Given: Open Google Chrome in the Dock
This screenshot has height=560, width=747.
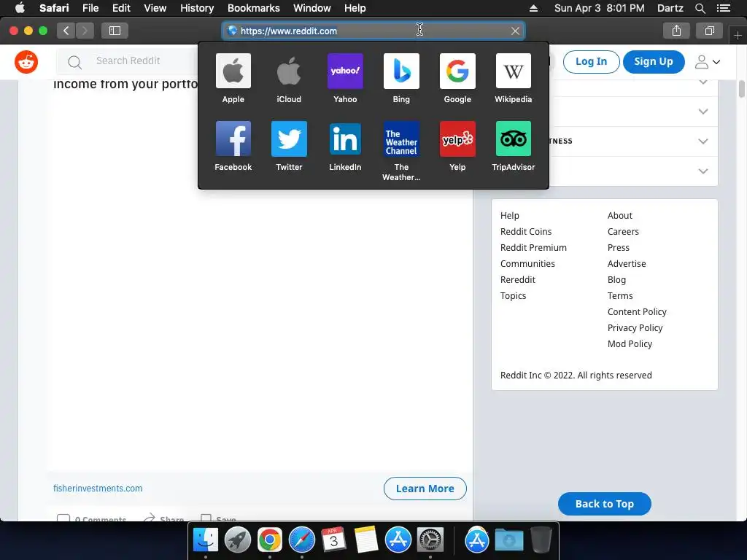Looking at the screenshot, I should [270, 540].
